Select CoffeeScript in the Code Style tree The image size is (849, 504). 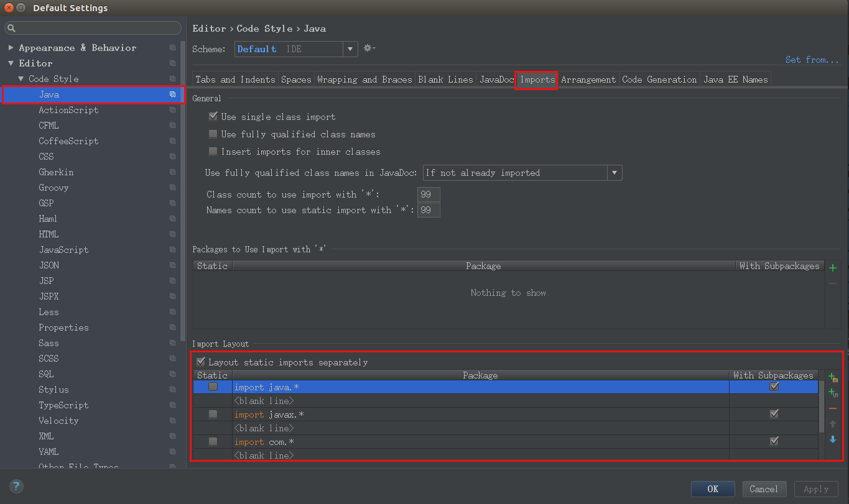coord(68,141)
